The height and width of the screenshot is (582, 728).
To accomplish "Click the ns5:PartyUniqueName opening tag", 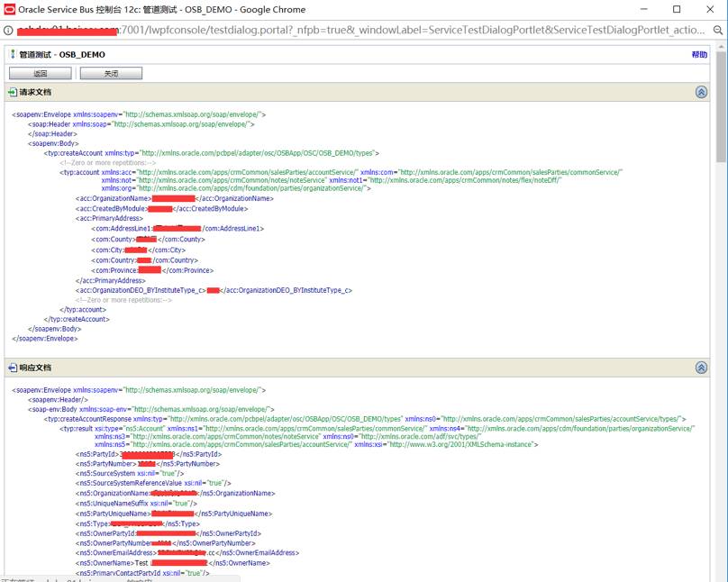I will (x=114, y=514).
